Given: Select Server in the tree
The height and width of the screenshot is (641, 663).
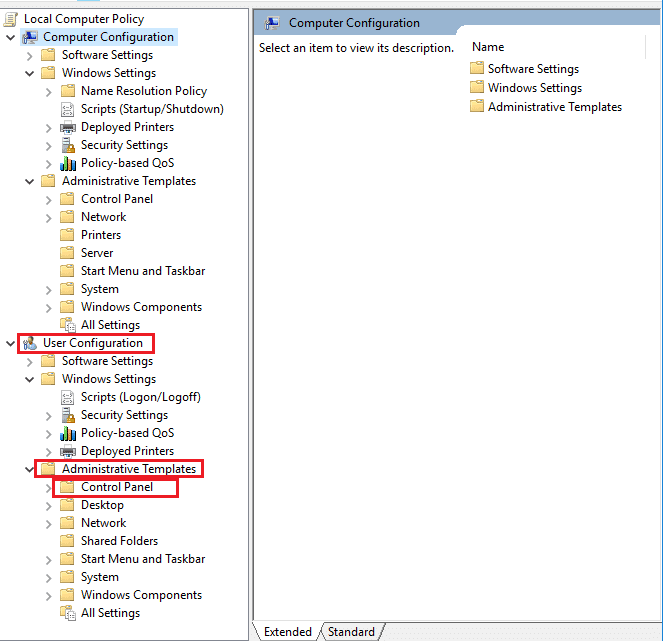Looking at the screenshot, I should click(97, 253).
